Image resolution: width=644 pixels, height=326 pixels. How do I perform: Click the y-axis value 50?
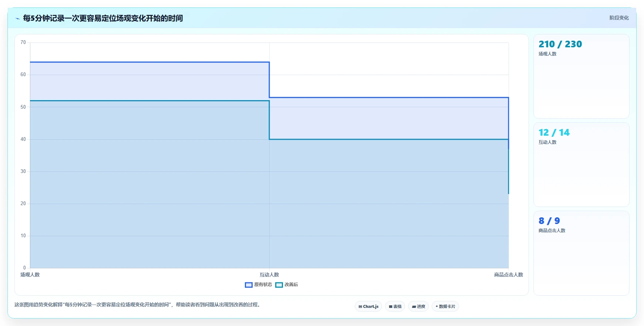pos(23,107)
